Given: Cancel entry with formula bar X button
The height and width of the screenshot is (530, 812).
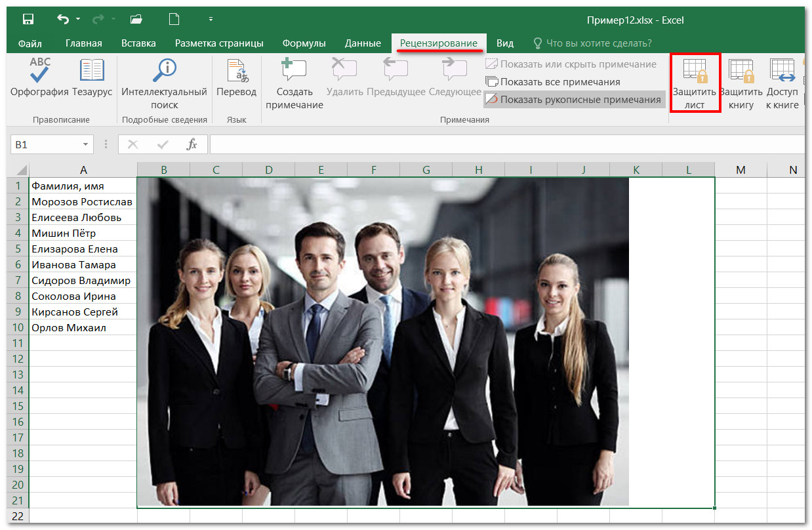Looking at the screenshot, I should (x=133, y=144).
